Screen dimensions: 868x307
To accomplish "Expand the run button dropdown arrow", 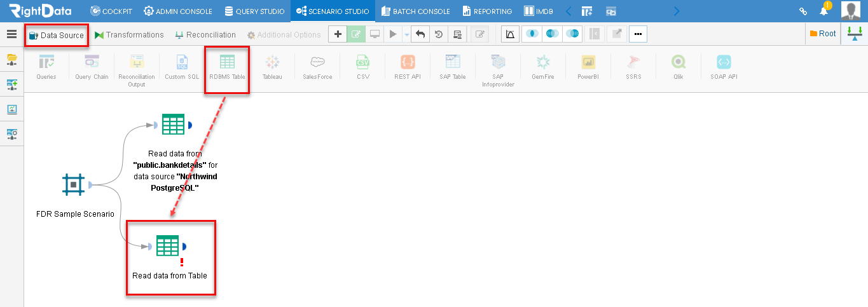I will 406,34.
